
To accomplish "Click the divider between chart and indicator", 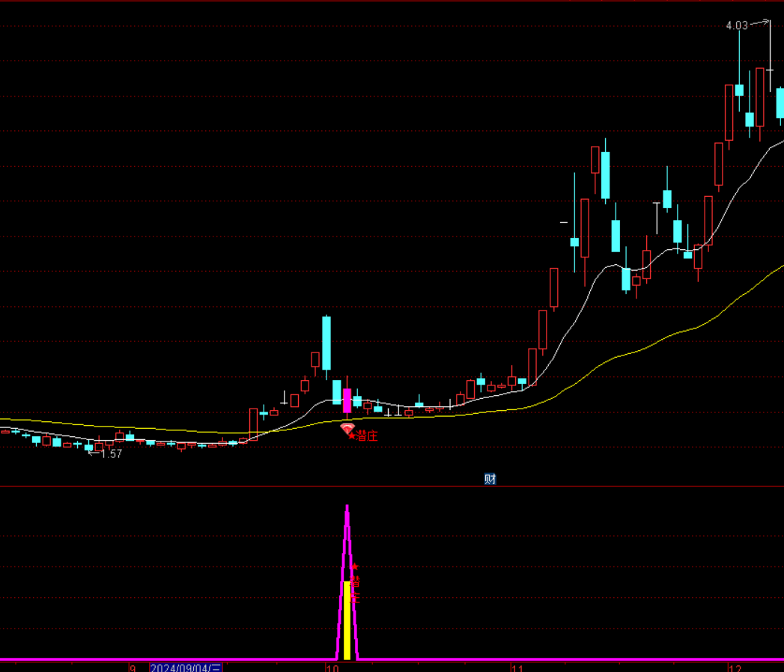I will [392, 486].
